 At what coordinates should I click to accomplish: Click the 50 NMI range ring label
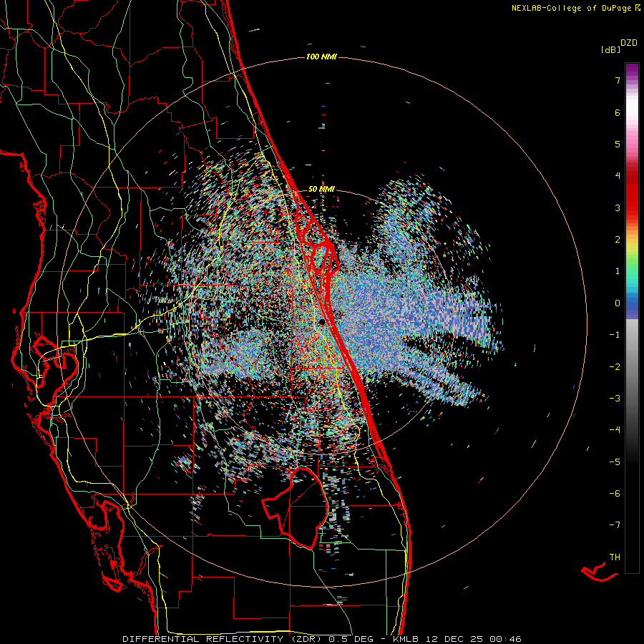pyautogui.click(x=321, y=189)
